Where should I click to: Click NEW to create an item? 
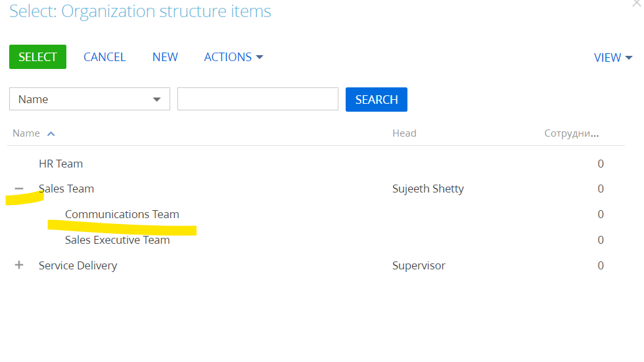165,57
